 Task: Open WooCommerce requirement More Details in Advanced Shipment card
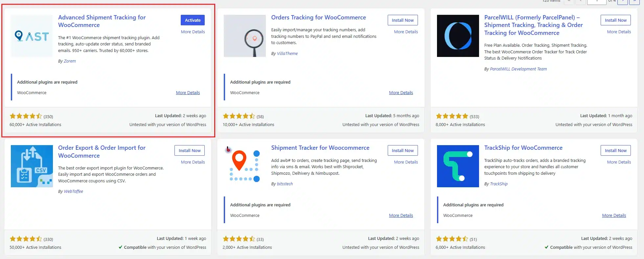click(188, 92)
